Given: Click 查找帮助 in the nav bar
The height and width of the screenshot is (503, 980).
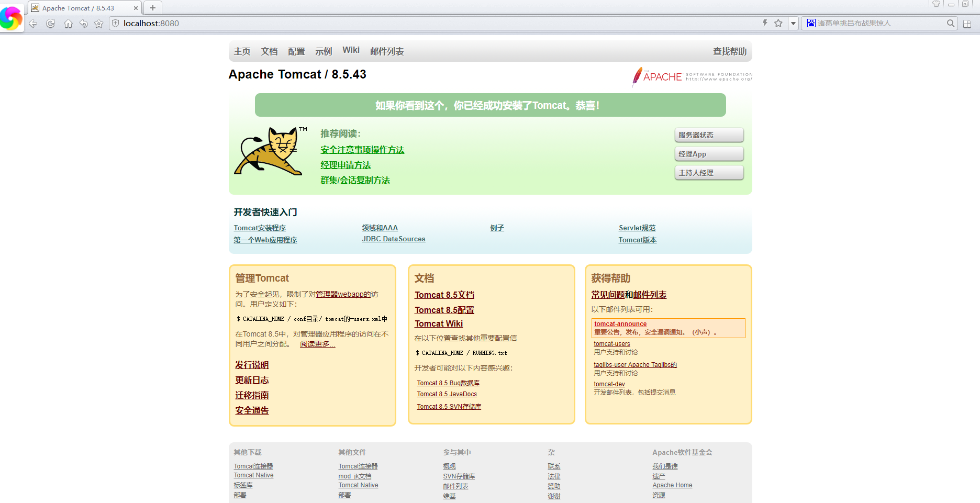Looking at the screenshot, I should click(x=730, y=51).
